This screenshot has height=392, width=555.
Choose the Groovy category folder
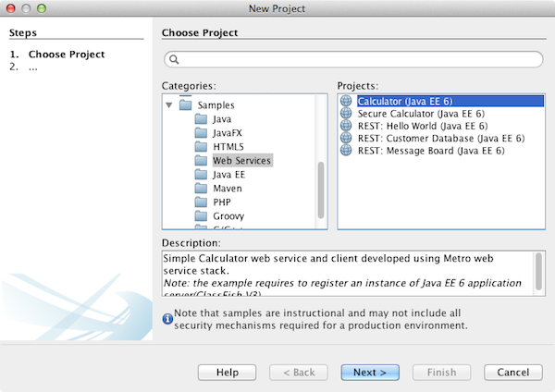pyautogui.click(x=228, y=216)
